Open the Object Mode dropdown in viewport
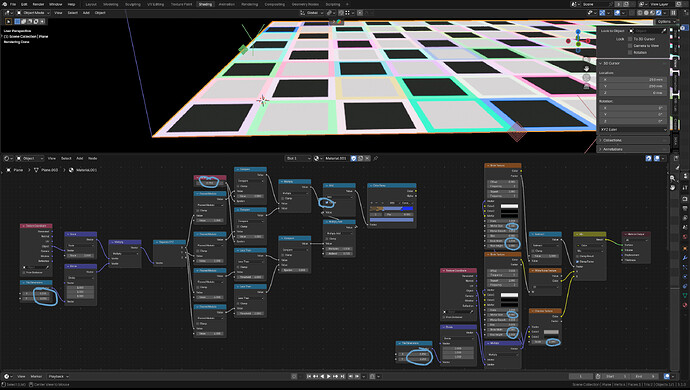The image size is (690, 390). [x=33, y=13]
